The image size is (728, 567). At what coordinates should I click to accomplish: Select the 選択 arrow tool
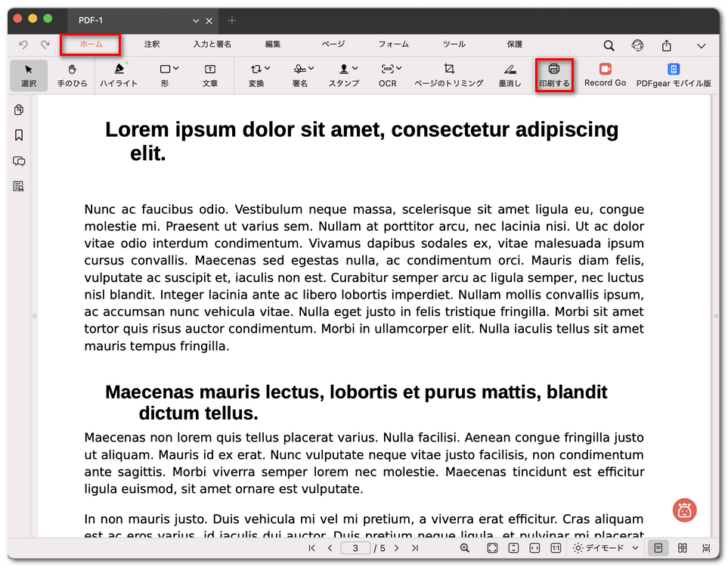point(28,76)
